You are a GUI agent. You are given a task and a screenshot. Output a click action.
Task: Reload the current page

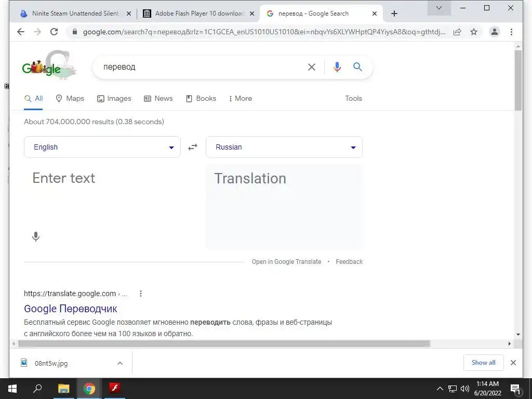click(54, 32)
